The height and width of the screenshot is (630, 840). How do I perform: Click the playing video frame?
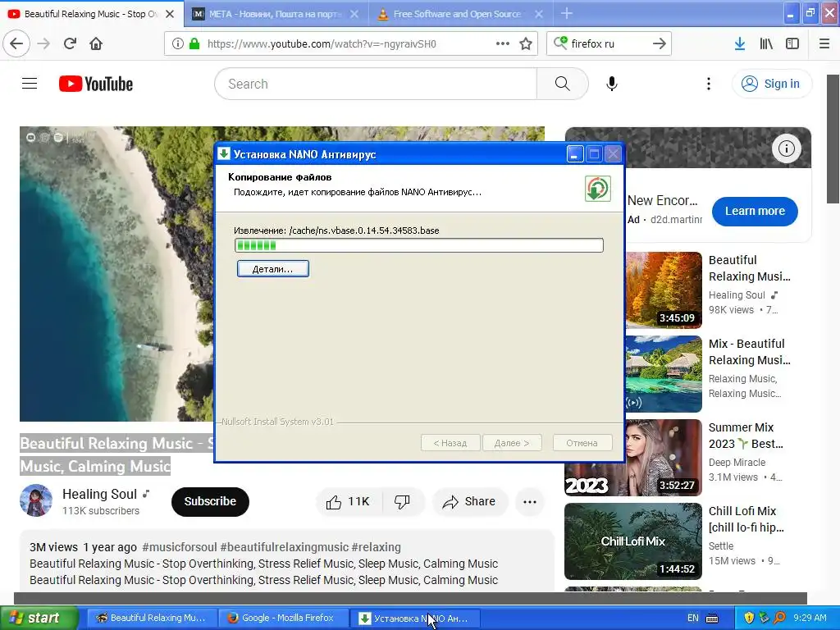[x=116, y=274]
